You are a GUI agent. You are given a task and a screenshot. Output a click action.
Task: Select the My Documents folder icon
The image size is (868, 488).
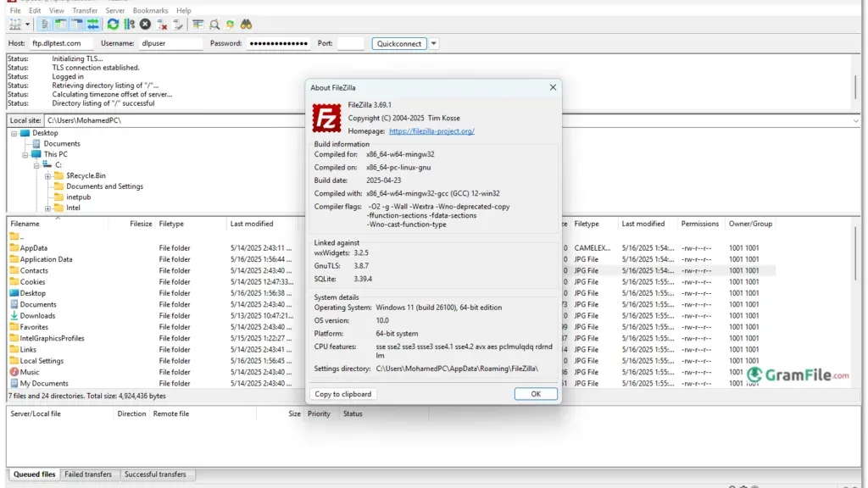[x=14, y=384]
